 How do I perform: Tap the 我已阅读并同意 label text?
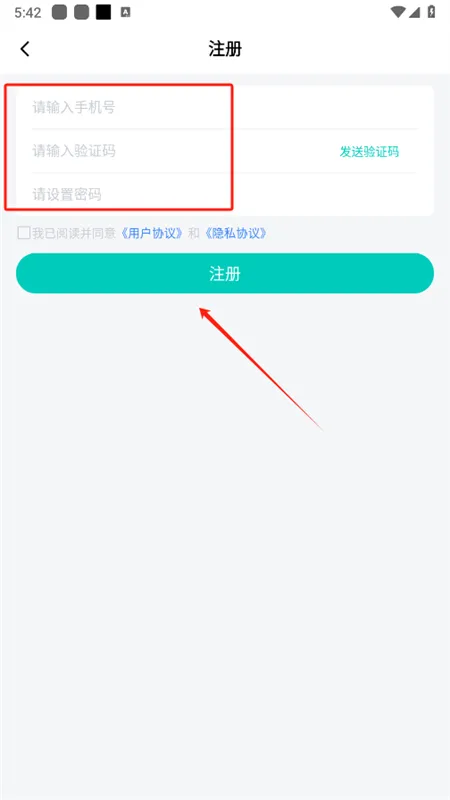pos(74,233)
